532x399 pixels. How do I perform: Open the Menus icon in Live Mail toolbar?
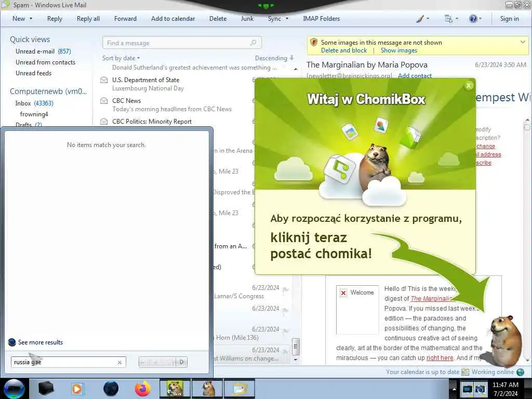[x=448, y=19]
